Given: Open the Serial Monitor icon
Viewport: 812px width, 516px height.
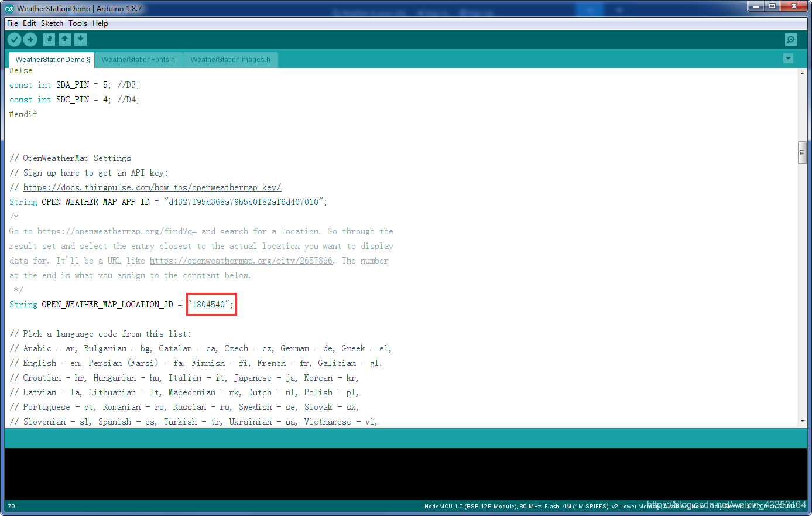Looking at the screenshot, I should pyautogui.click(x=791, y=39).
